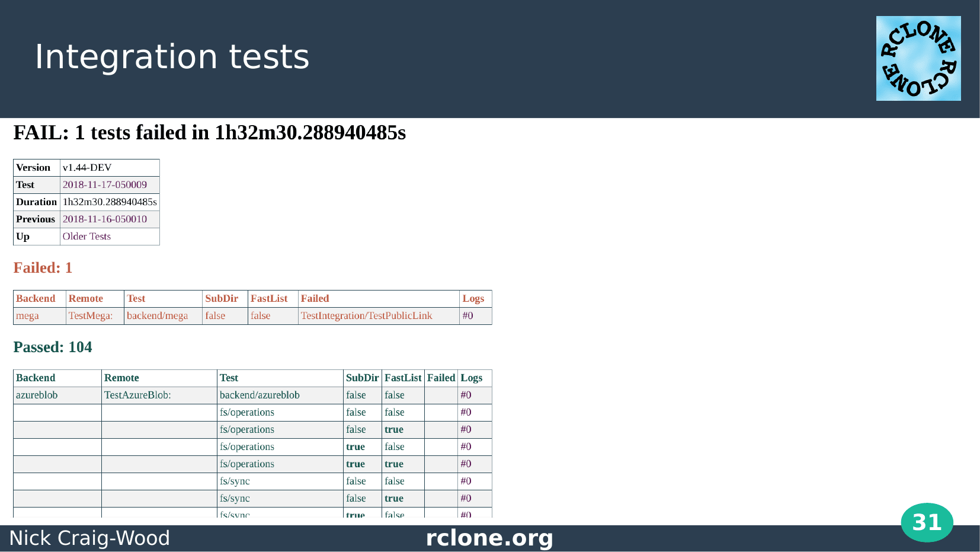Select the TestAzureBlob: remote cell
980x552 pixels.
159,395
